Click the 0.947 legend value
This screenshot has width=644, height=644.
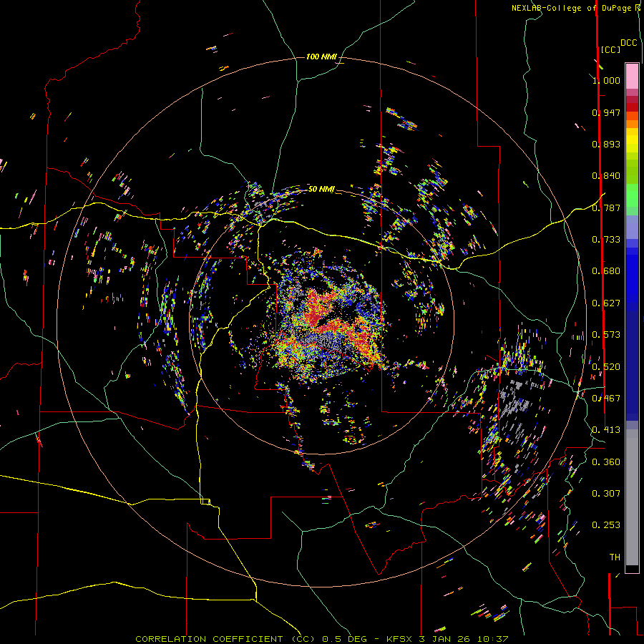click(606, 112)
